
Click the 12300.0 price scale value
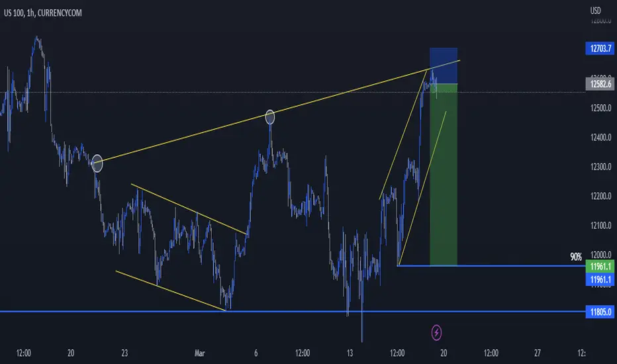(x=600, y=167)
